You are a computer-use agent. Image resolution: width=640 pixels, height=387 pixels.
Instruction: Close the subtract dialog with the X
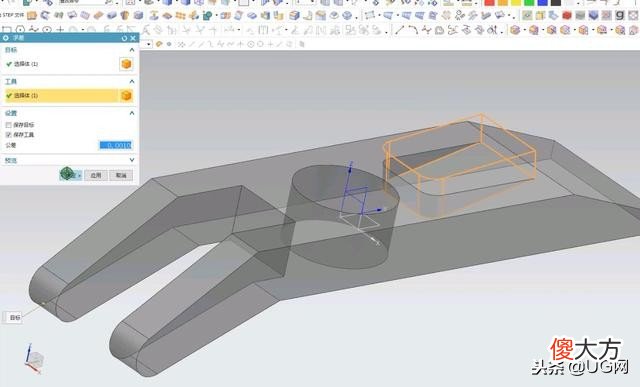click(x=133, y=38)
